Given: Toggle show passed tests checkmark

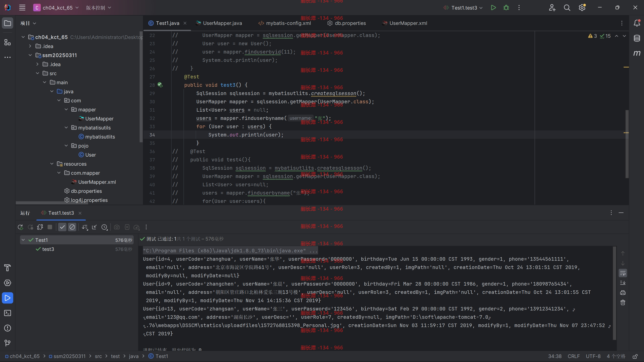Looking at the screenshot, I should (62, 227).
